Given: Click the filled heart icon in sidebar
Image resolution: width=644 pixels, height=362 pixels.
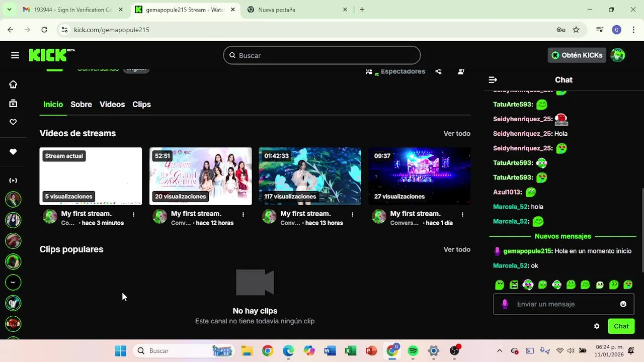Looking at the screenshot, I should [13, 152].
